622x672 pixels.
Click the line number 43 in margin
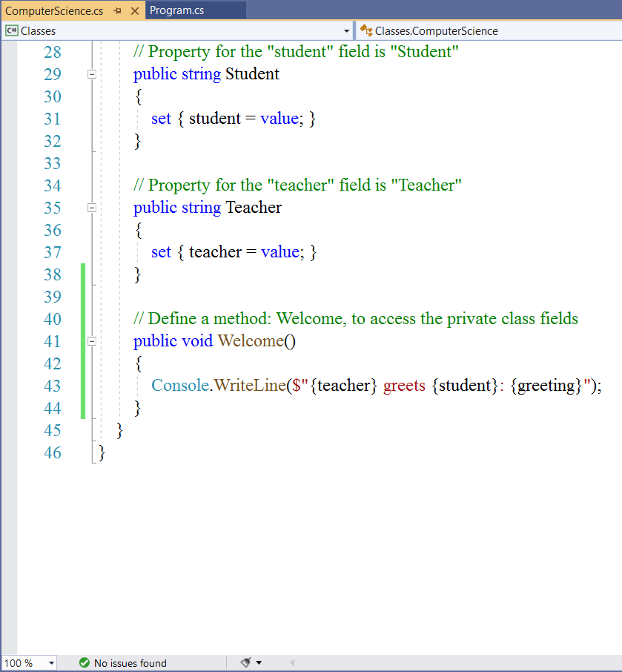click(x=53, y=386)
